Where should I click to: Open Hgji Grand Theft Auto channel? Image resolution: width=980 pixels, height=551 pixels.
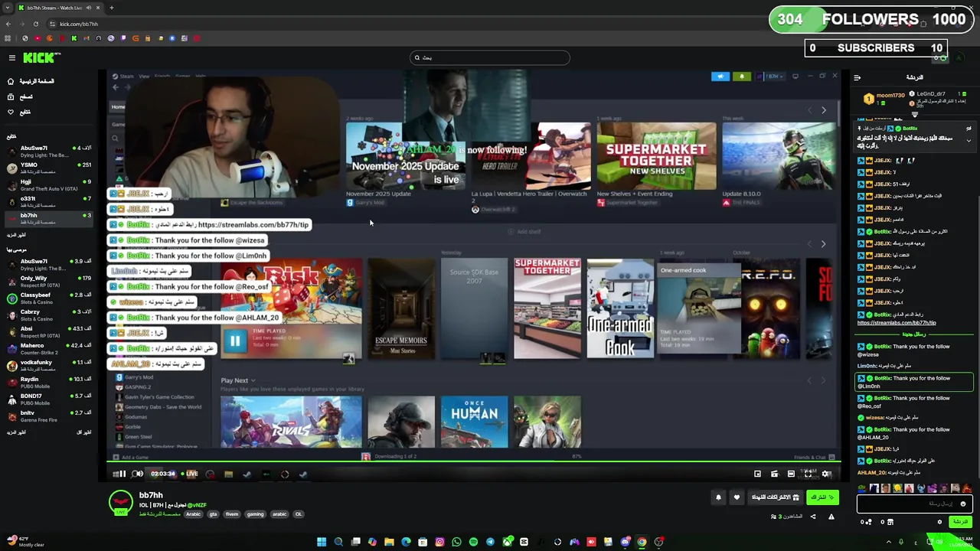tap(47, 184)
